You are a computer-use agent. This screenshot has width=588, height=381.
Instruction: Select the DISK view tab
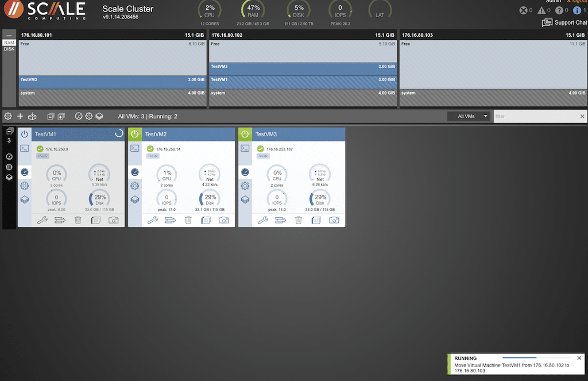coord(9,49)
